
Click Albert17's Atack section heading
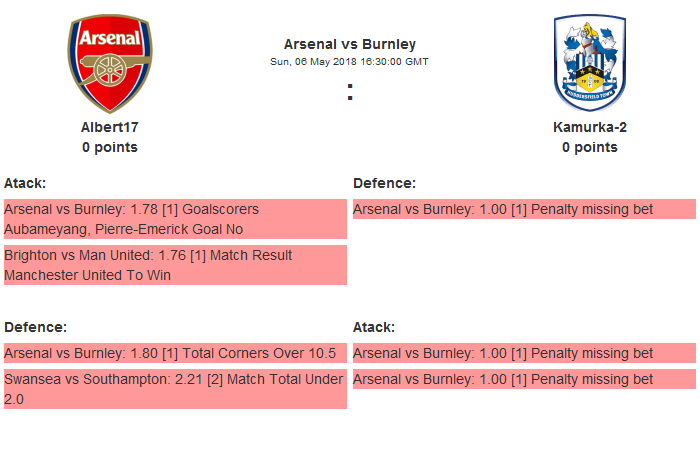click(25, 183)
